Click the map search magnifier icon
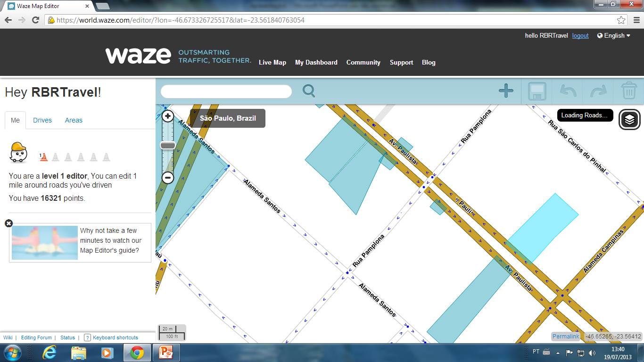The image size is (644, 362). 309,90
